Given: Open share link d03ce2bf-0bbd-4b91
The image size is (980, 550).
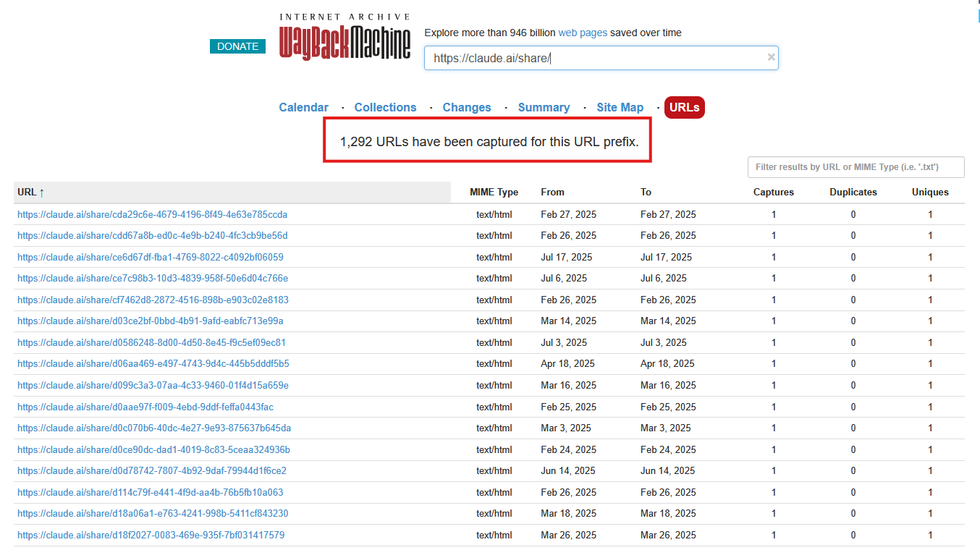Looking at the screenshot, I should [x=151, y=321].
